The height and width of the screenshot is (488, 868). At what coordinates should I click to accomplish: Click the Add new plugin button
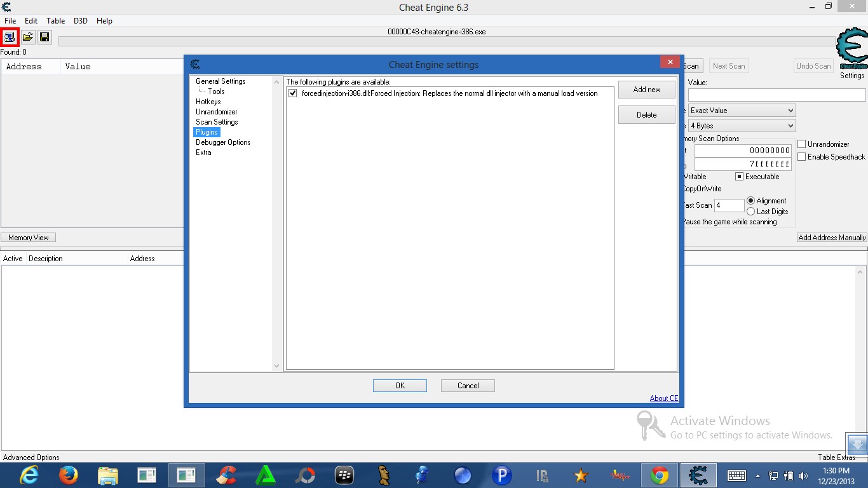click(646, 89)
